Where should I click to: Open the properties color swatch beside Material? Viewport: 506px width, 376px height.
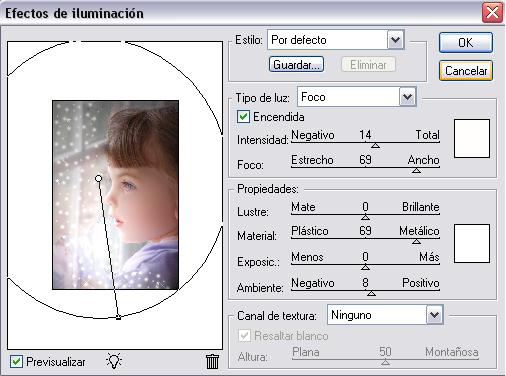(x=472, y=243)
